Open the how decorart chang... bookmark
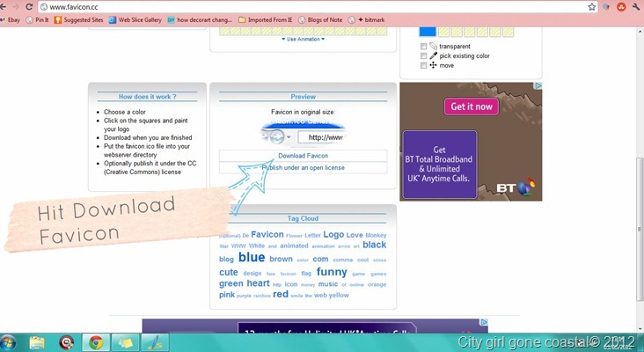The height and width of the screenshot is (352, 644). tap(200, 19)
